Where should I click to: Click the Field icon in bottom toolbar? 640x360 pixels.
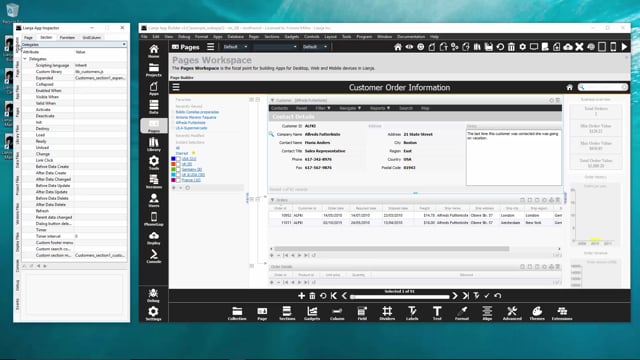(x=362, y=313)
